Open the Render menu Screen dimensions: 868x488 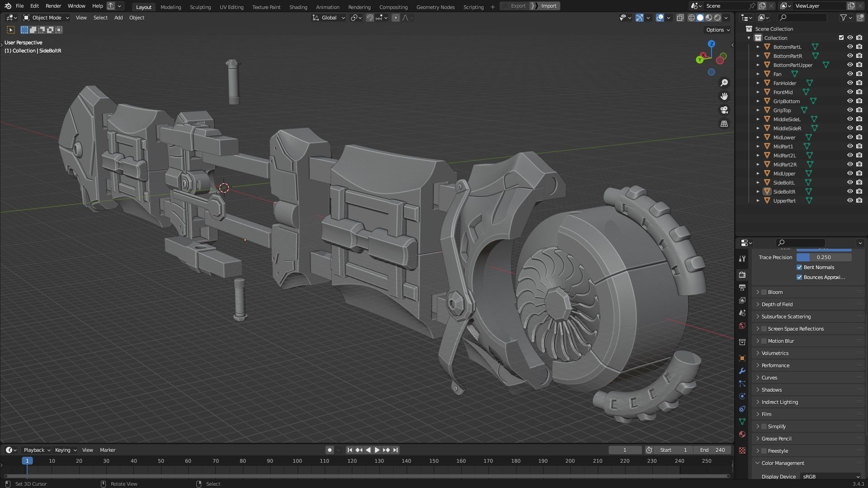[53, 6]
